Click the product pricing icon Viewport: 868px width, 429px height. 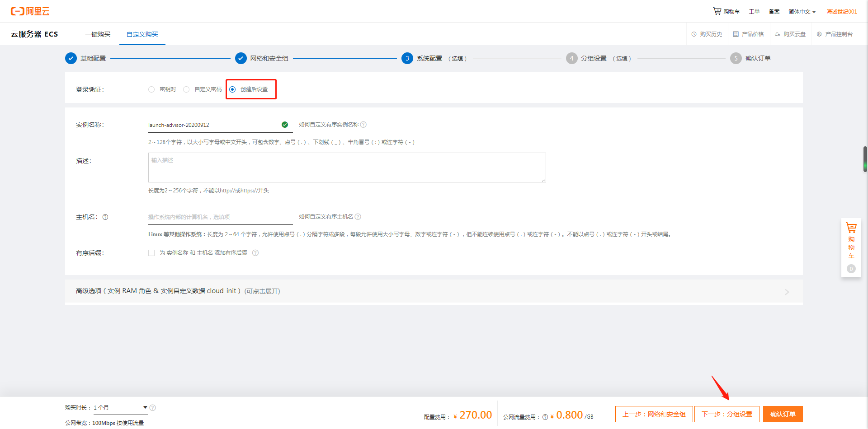pos(736,34)
